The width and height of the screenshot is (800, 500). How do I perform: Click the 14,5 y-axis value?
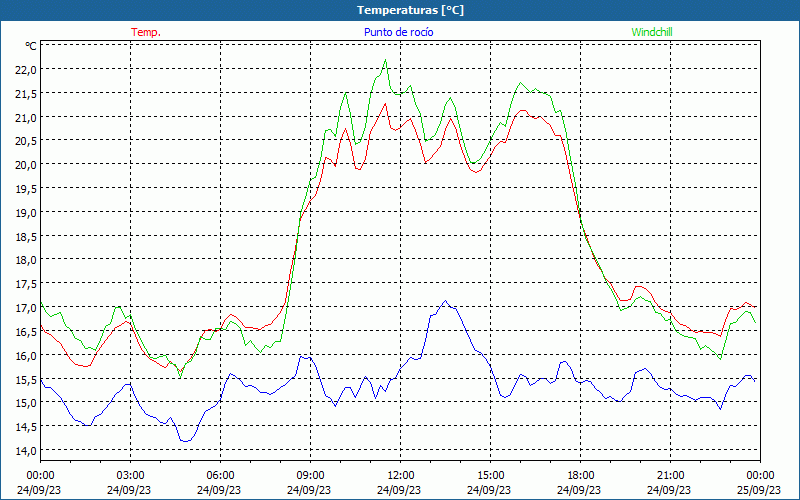26,427
